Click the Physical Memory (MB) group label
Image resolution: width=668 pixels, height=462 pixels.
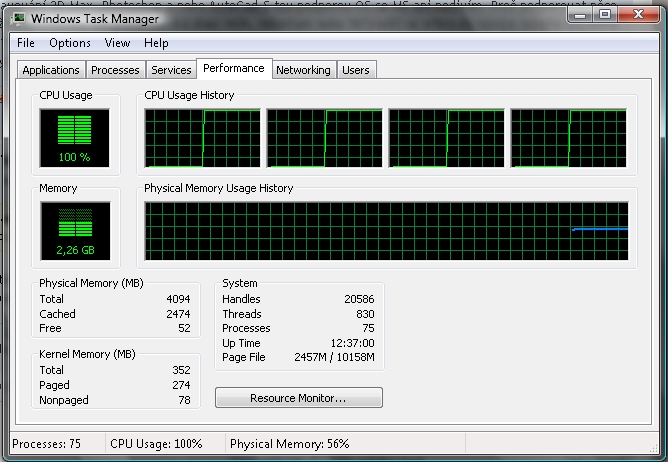91,283
